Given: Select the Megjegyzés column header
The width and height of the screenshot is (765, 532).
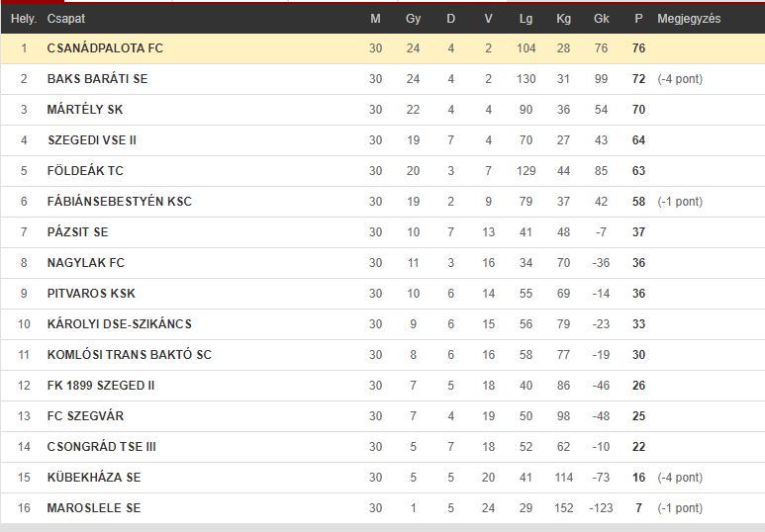Looking at the screenshot, I should pos(689,19).
